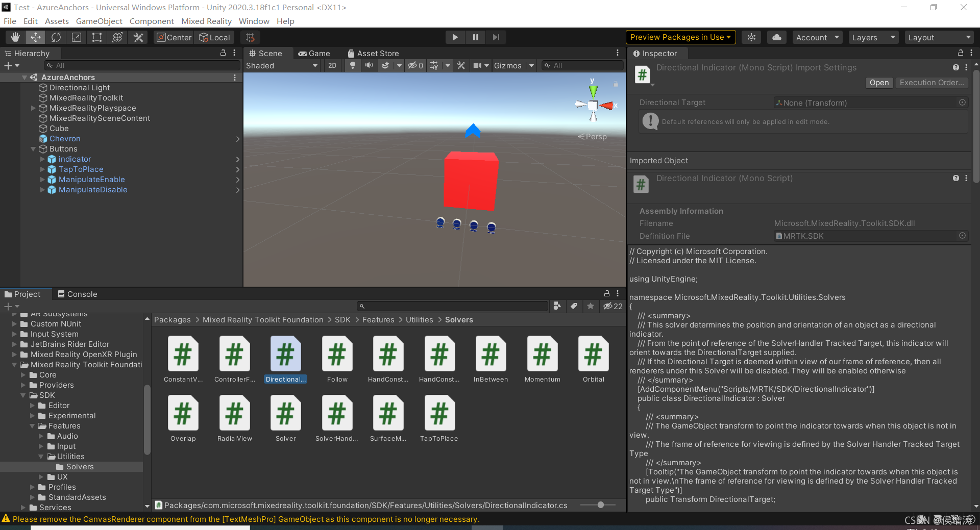980x530 pixels.
Task: Click Utilities in the breadcrumb path
Action: click(x=419, y=320)
